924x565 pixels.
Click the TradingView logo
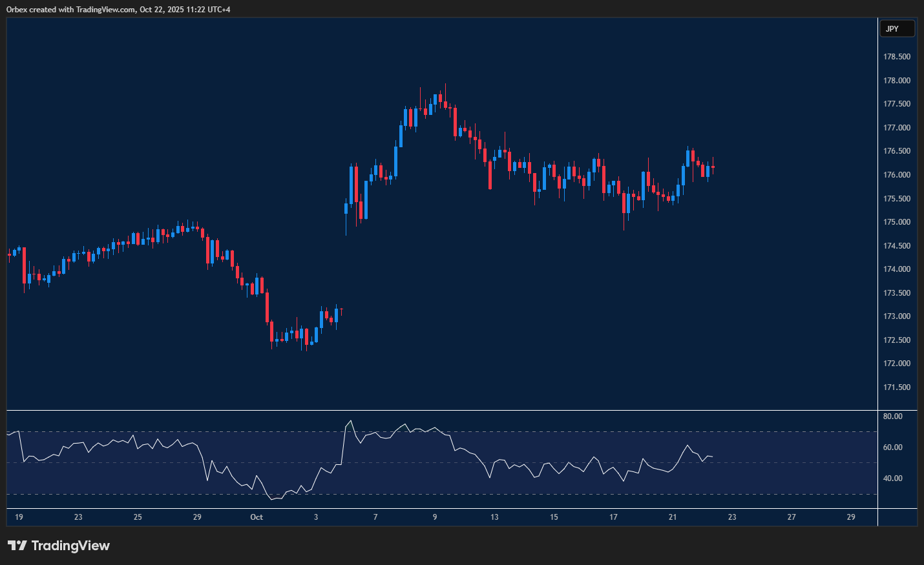[58, 546]
